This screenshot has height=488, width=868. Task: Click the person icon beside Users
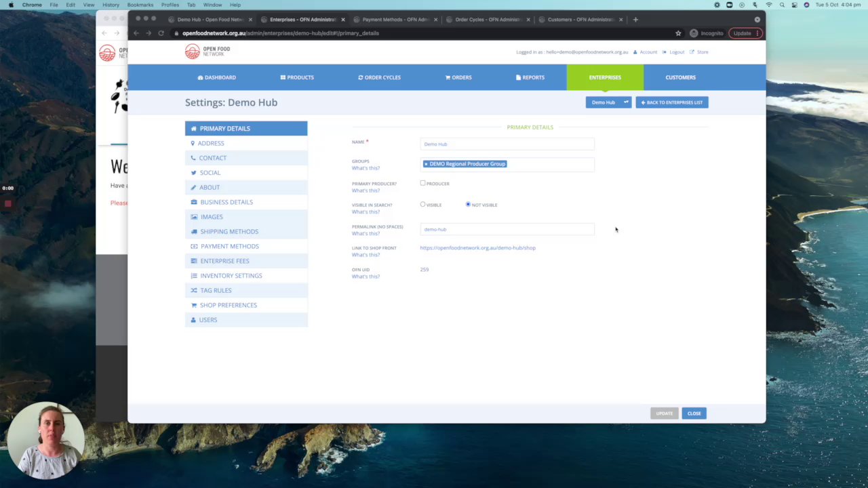[x=193, y=320]
